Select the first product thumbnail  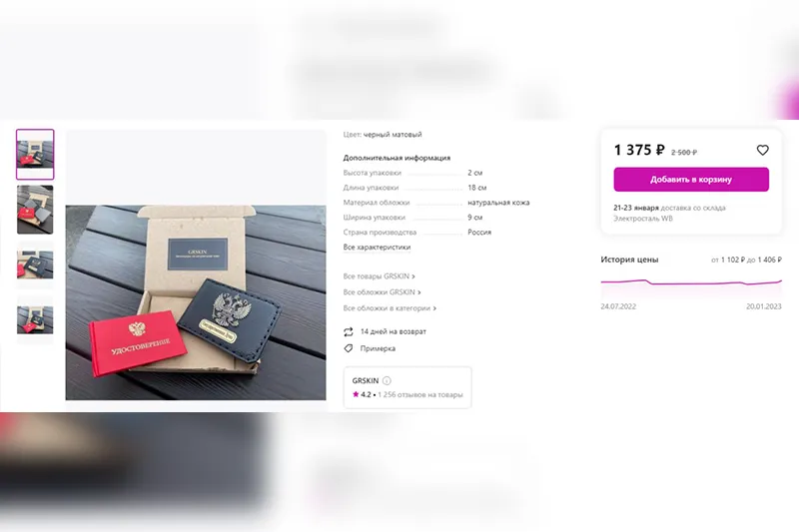35,155
